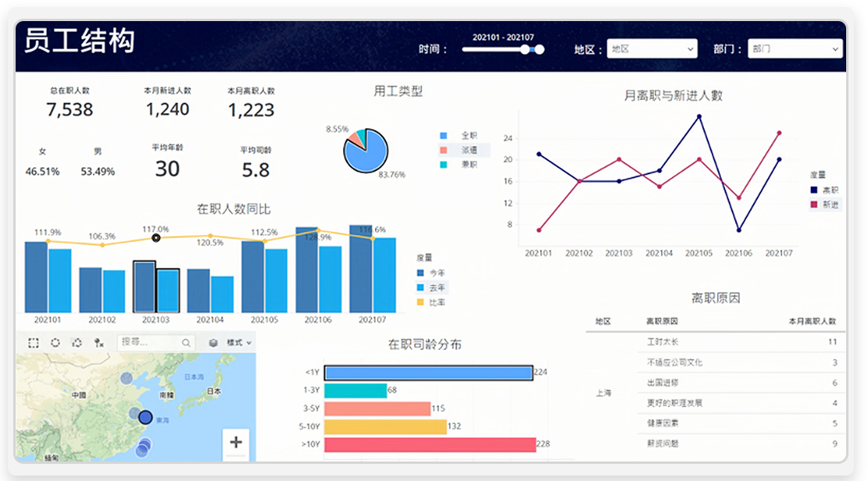Image resolution: width=868 pixels, height=481 pixels.
Task: Click the magnifier icon in map search
Action: [186, 343]
